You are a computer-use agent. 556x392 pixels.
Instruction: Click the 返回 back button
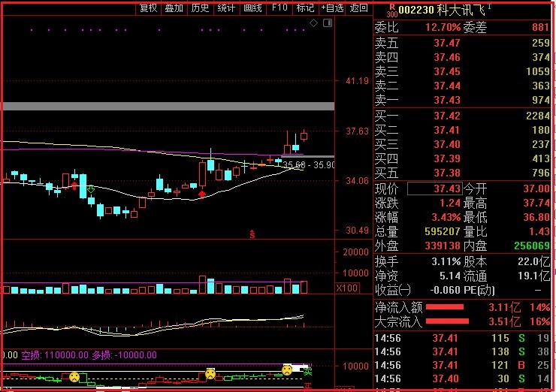coord(359,8)
